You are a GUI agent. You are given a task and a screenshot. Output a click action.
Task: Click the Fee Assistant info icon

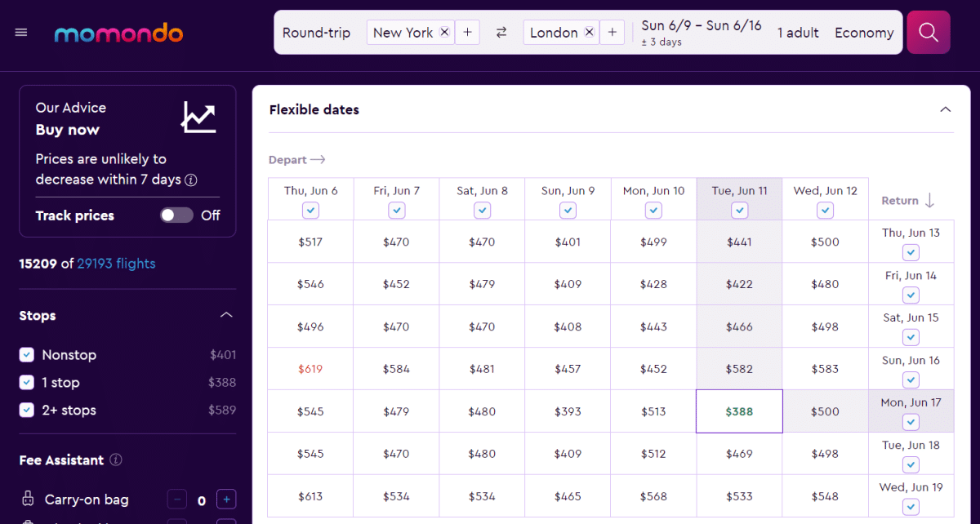[115, 460]
